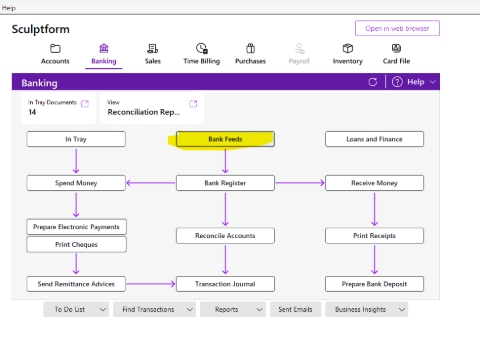
Task: Switch to the Purchases tab label
Action: (x=250, y=61)
